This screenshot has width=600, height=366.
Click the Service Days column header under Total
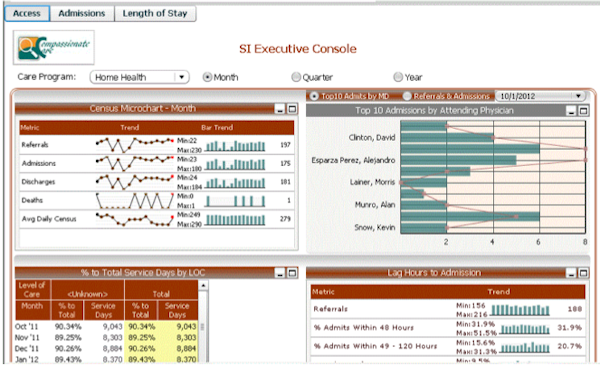point(177,310)
